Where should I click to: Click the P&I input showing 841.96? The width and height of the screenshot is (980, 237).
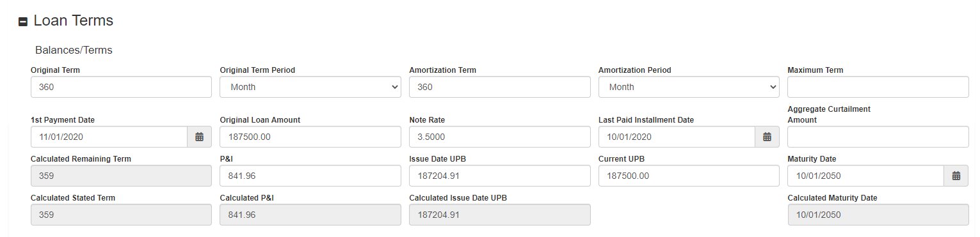tap(310, 176)
